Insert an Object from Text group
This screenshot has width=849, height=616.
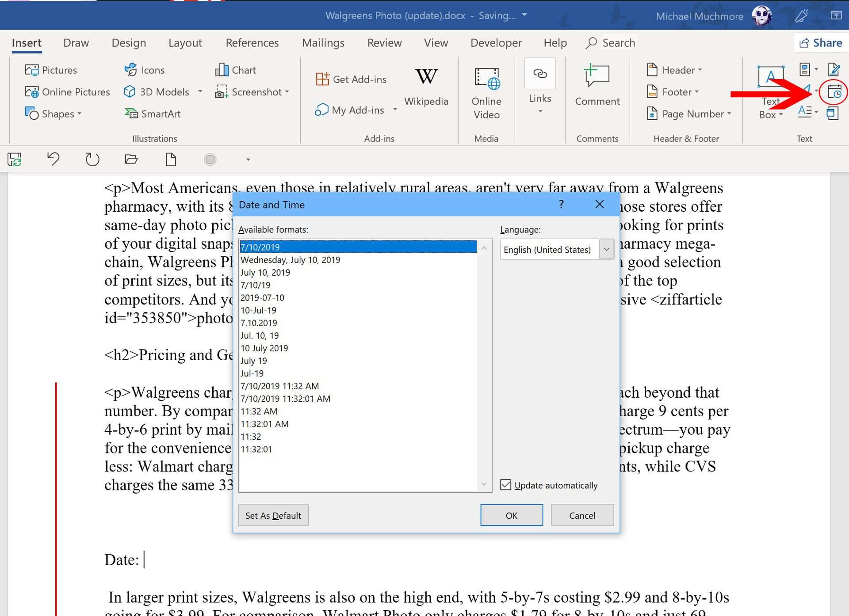tap(833, 113)
